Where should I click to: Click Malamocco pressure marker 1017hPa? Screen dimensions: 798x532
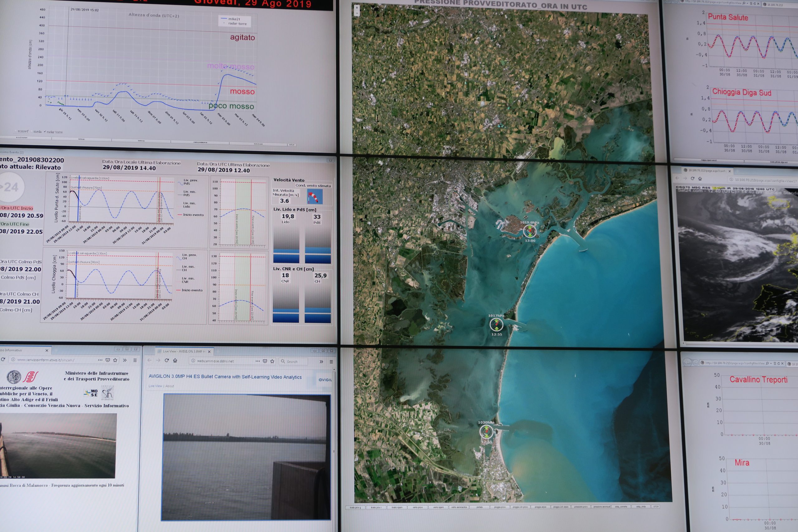click(x=496, y=325)
